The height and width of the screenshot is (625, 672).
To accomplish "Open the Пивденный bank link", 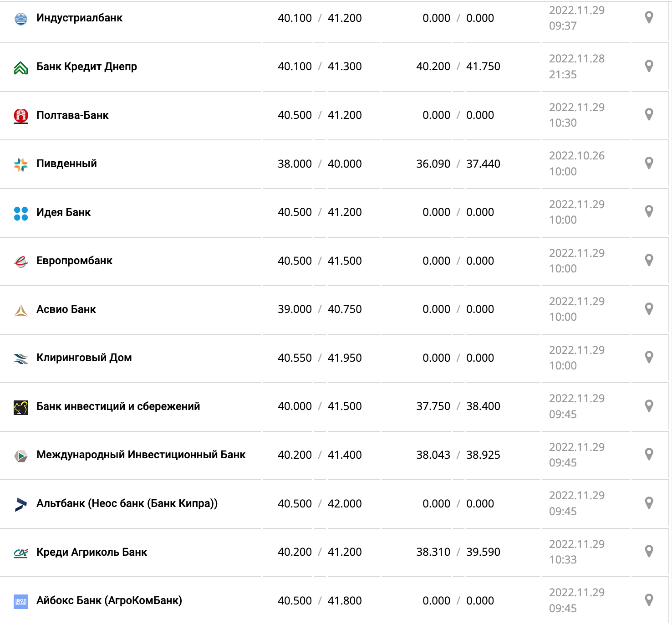I will tap(66, 164).
